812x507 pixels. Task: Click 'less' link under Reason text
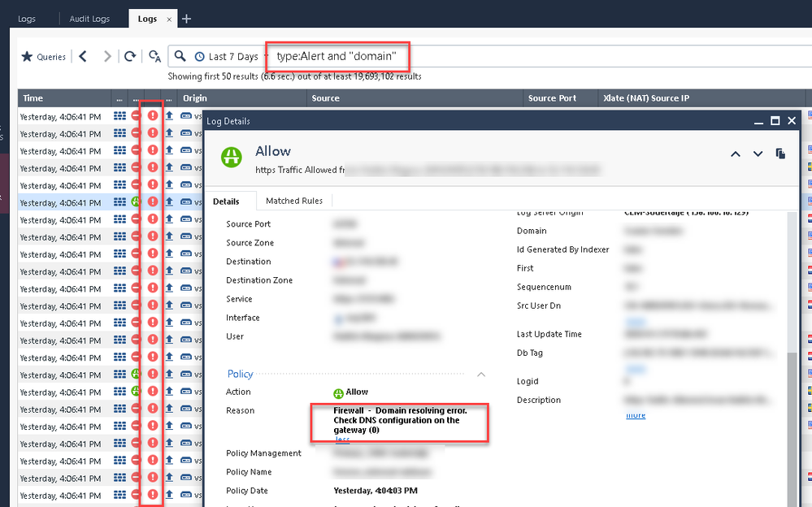[x=342, y=440]
